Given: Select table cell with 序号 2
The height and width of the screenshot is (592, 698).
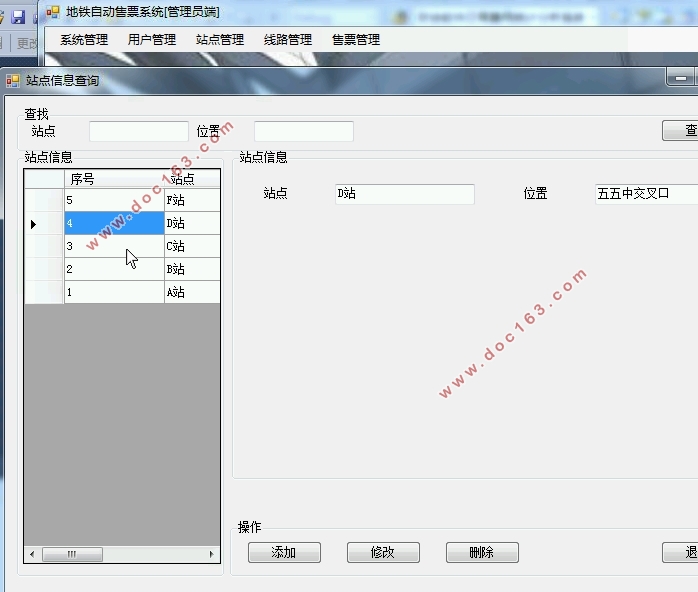Looking at the screenshot, I should 114,269.
